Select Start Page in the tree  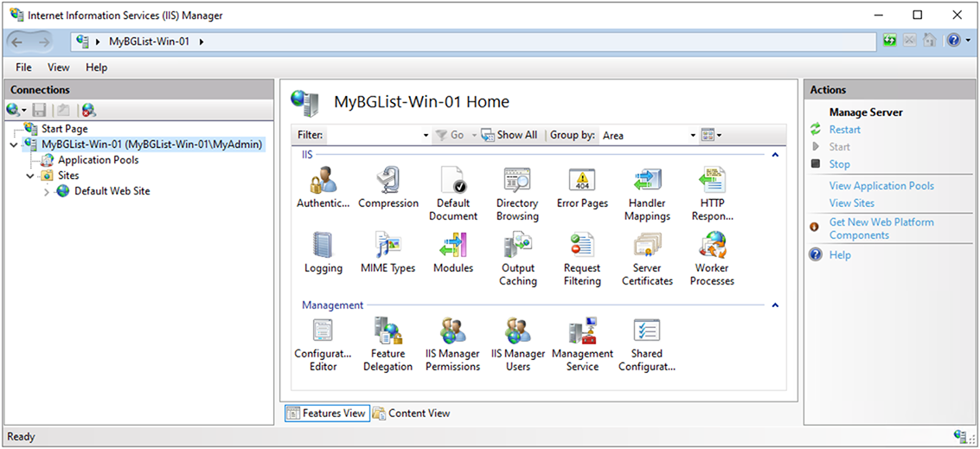point(64,129)
